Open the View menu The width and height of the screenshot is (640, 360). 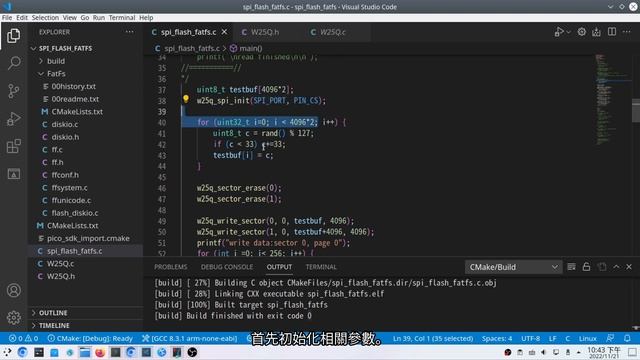69,18
